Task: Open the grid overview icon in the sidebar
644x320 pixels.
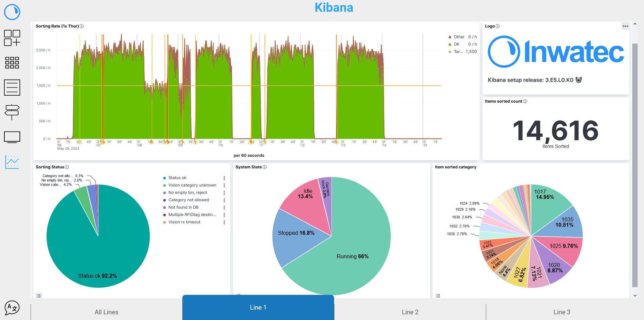Action: click(x=12, y=63)
